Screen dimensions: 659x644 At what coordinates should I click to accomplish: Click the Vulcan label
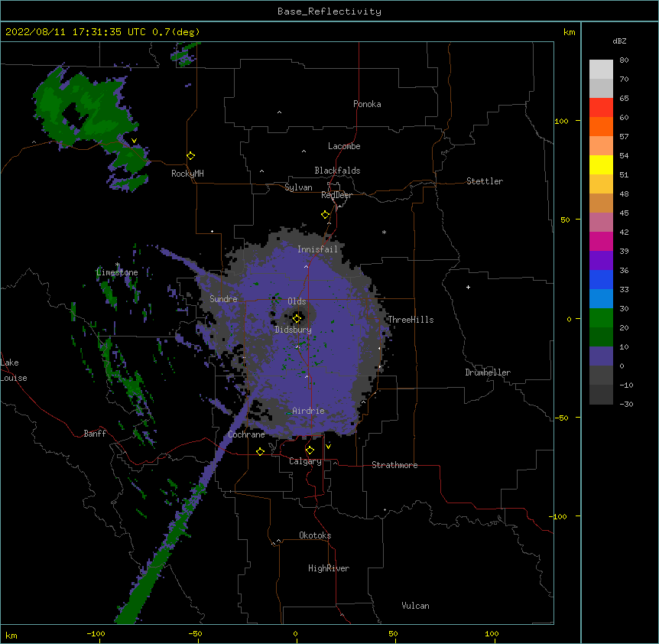click(x=415, y=606)
